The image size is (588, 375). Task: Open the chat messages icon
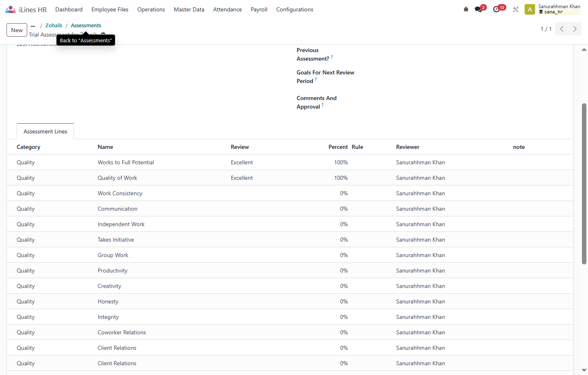pyautogui.click(x=478, y=9)
